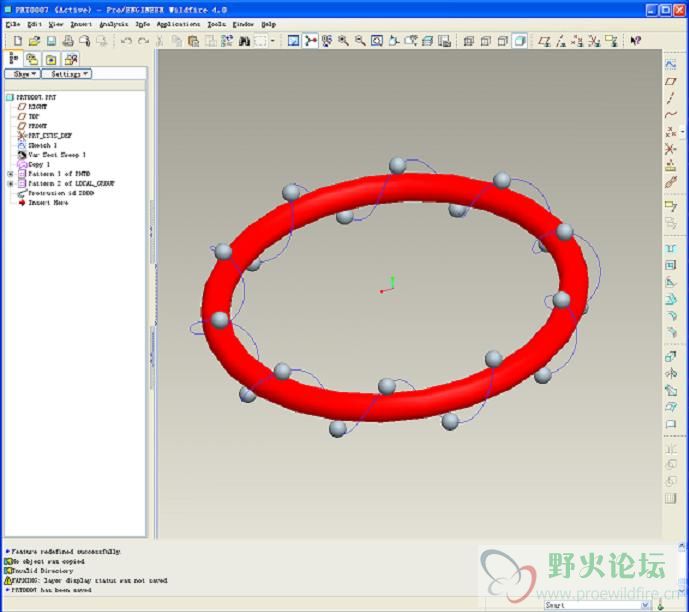Select the Datum Axis tool in right toolbar
This screenshot has height=612, width=689.
point(671,98)
